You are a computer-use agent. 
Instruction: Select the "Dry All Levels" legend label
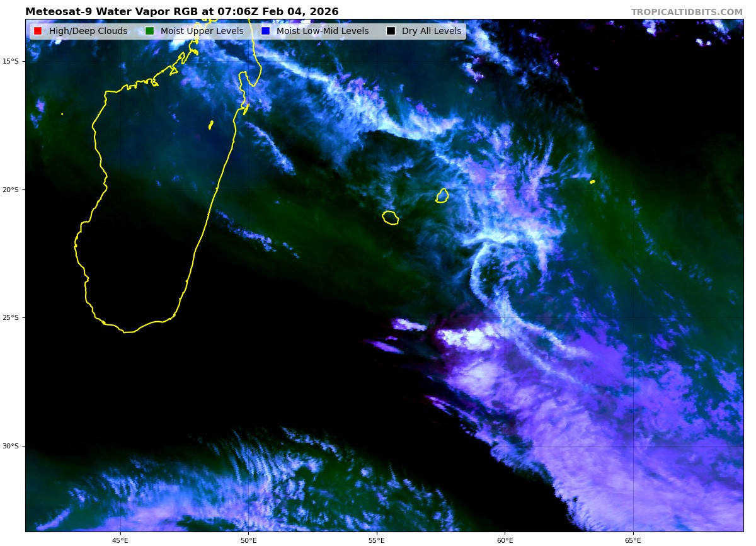(432, 31)
